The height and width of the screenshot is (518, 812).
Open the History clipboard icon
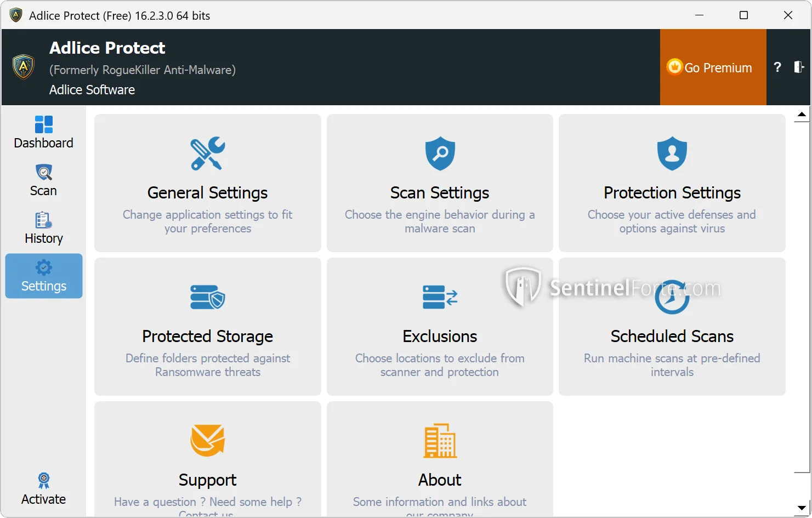pos(44,220)
